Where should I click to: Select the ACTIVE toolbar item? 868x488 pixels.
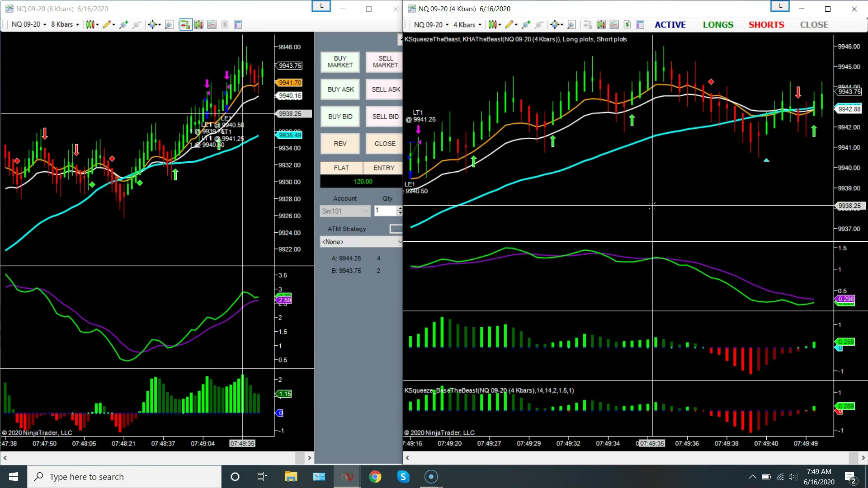coord(670,25)
